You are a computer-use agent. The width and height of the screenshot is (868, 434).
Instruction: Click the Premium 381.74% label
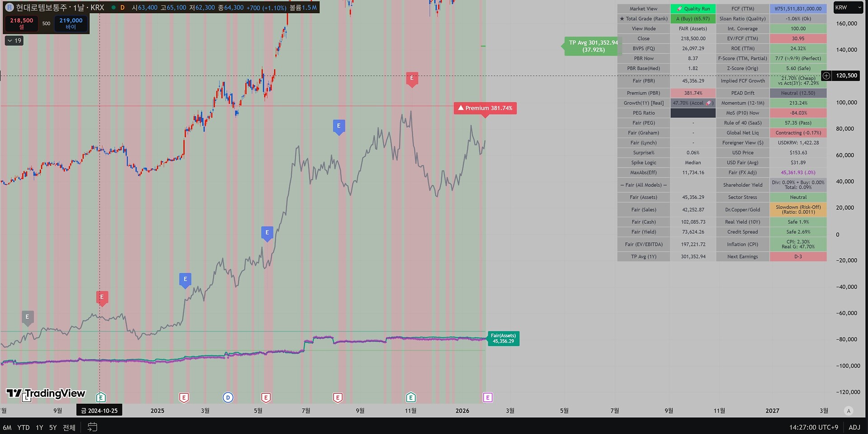coord(485,108)
